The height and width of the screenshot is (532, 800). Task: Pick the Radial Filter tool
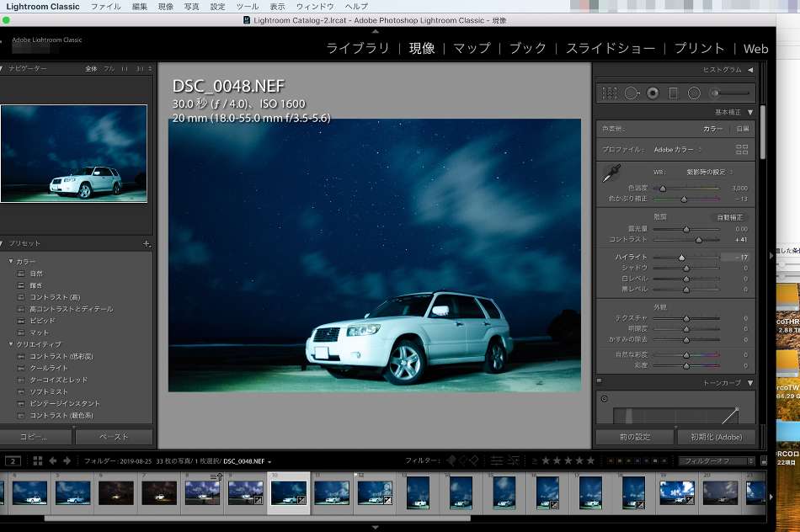point(694,93)
